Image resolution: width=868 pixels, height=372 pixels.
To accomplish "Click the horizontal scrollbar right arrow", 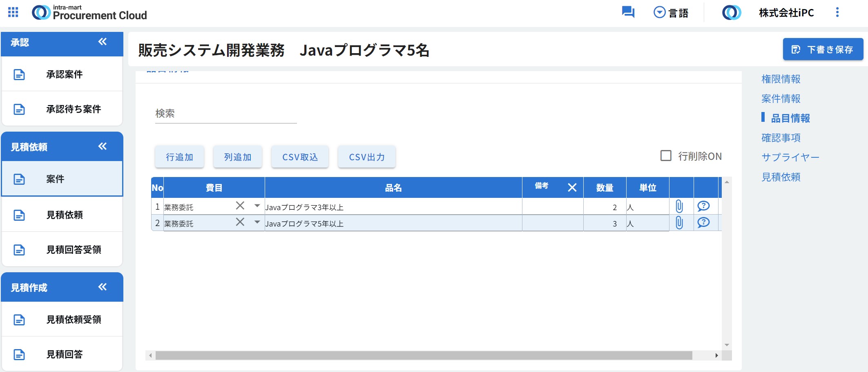I will (x=716, y=355).
